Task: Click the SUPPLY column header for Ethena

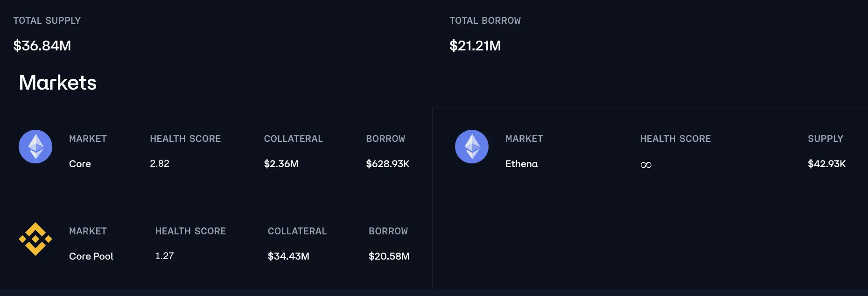Action: click(x=826, y=139)
